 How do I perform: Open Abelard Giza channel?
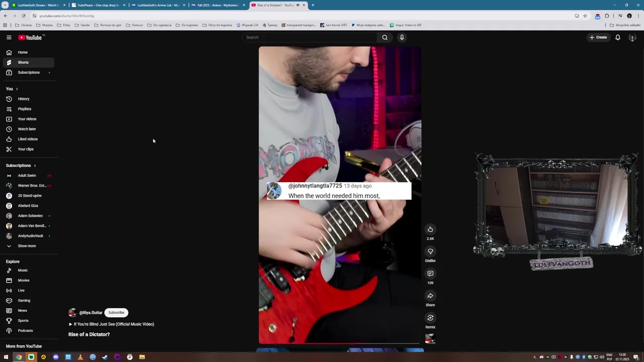click(28, 206)
